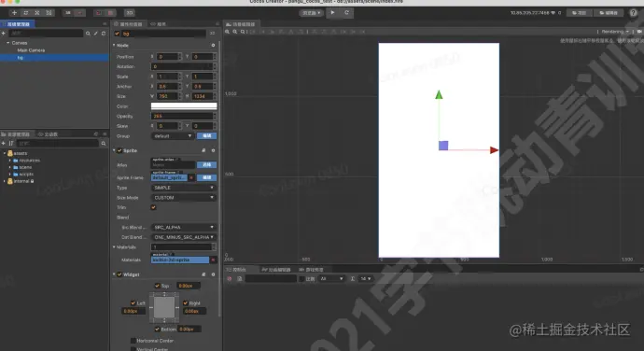Switch to the animation editor tab

click(x=276, y=270)
